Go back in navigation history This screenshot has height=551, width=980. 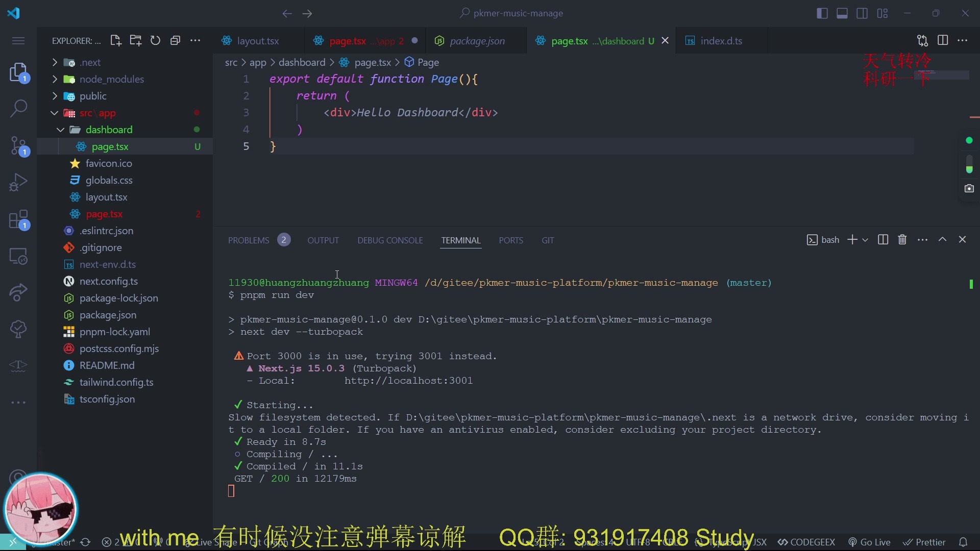coord(287,14)
